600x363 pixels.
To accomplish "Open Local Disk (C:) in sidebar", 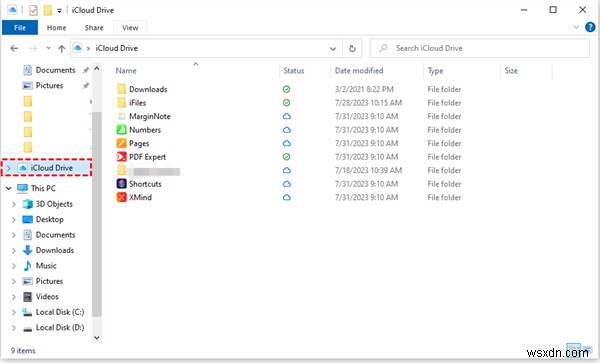I will point(60,312).
